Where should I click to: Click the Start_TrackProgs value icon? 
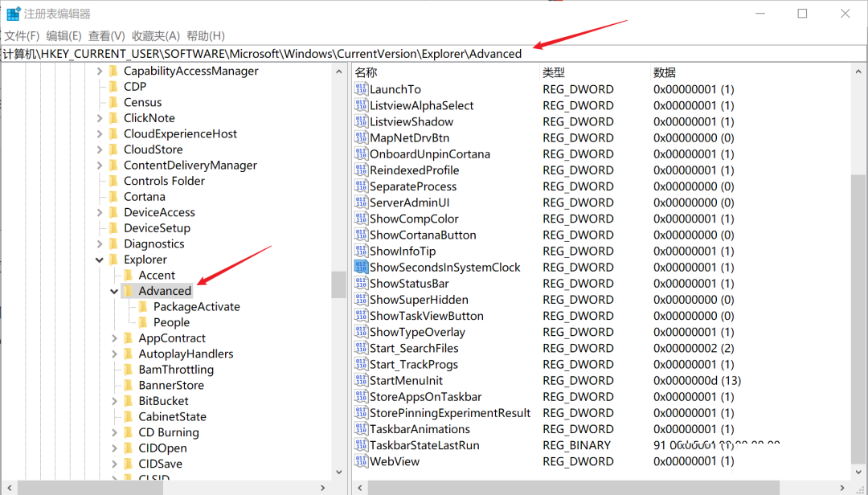[x=361, y=364]
